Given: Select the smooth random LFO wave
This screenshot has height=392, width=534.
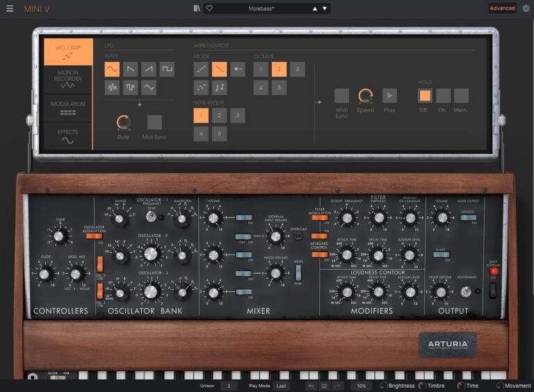Looking at the screenshot, I should 149,88.
